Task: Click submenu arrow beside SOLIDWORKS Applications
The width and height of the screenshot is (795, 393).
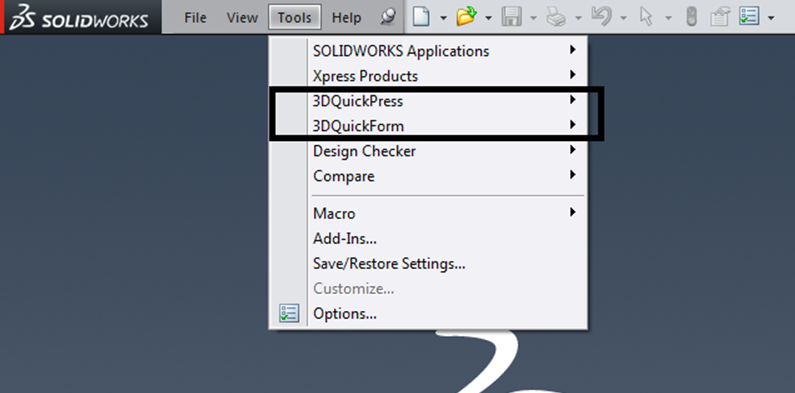Action: (572, 50)
